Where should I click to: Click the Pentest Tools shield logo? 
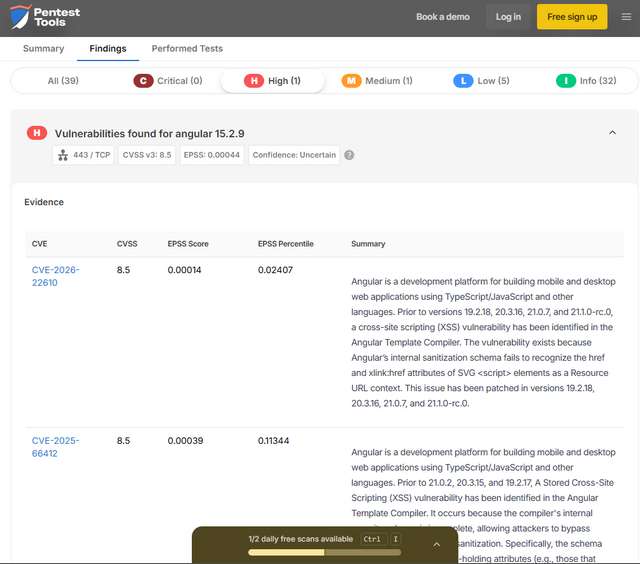coord(19,17)
